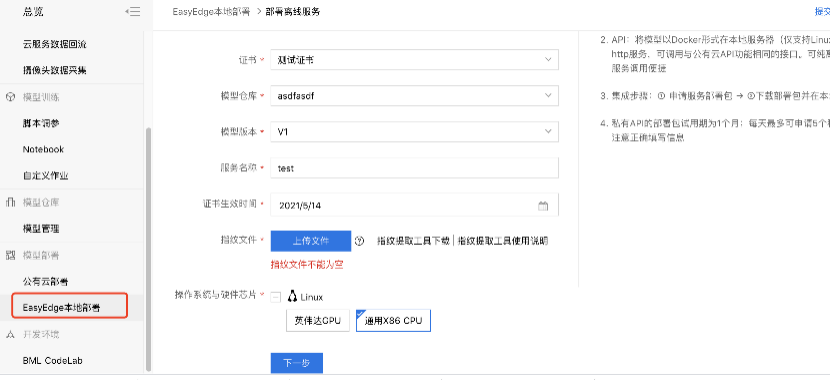
Task: Open 云服务数据回流 in the sidebar
Action: pos(55,44)
